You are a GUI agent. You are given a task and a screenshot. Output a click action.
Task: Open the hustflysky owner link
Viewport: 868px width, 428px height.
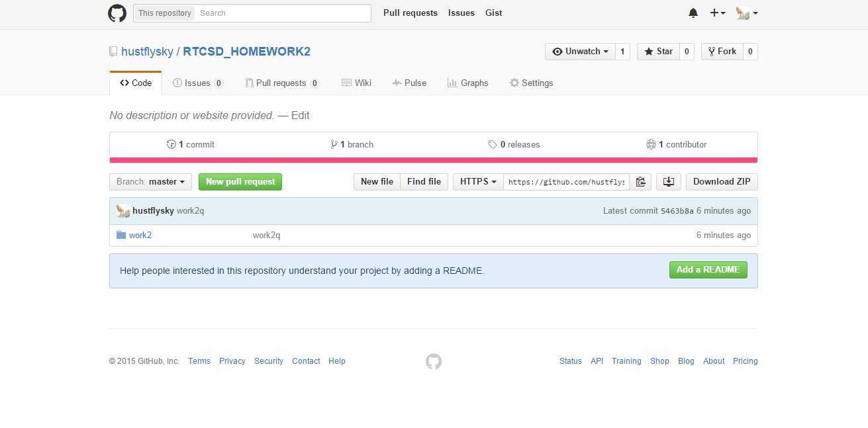click(147, 52)
